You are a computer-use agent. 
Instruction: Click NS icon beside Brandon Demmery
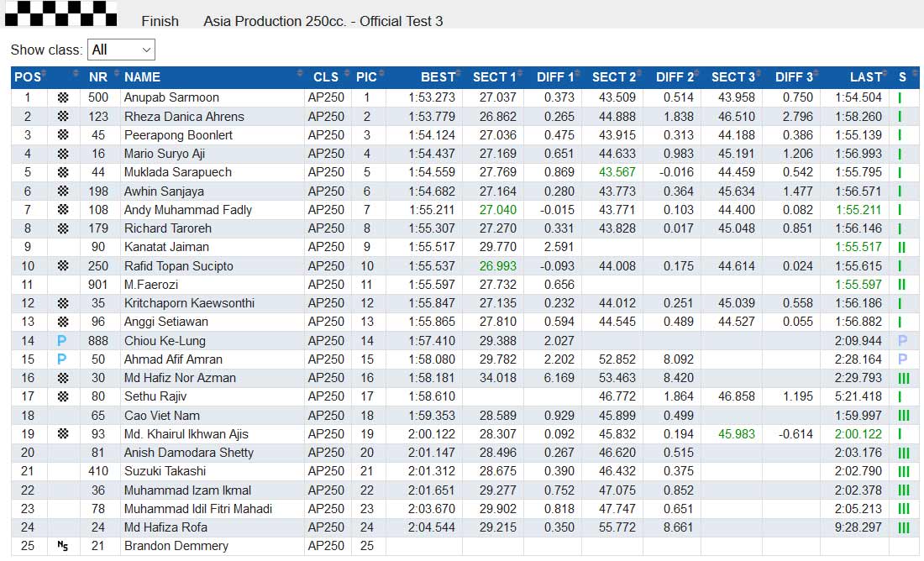[62, 546]
